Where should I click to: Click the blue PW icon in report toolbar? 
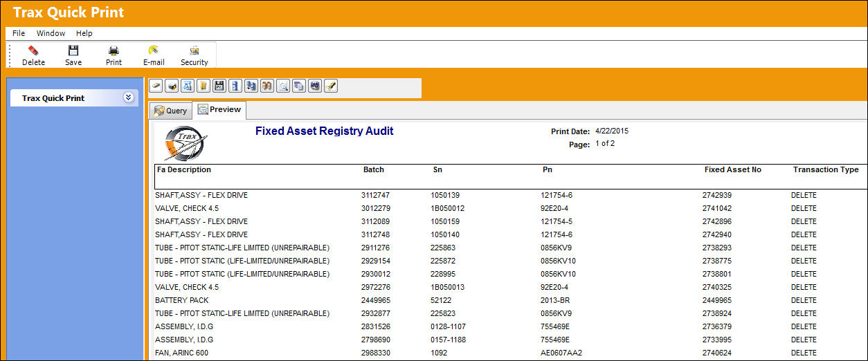click(316, 86)
